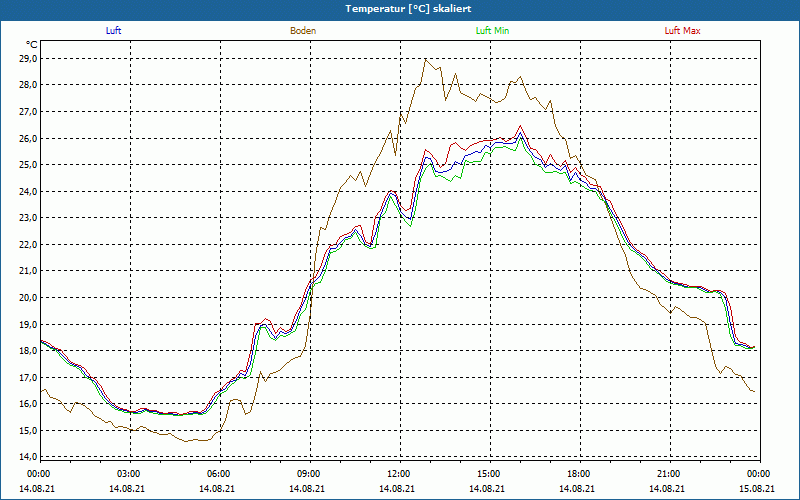Click the '°C' unit label
Image resolution: width=800 pixels, height=500 pixels.
coord(32,45)
